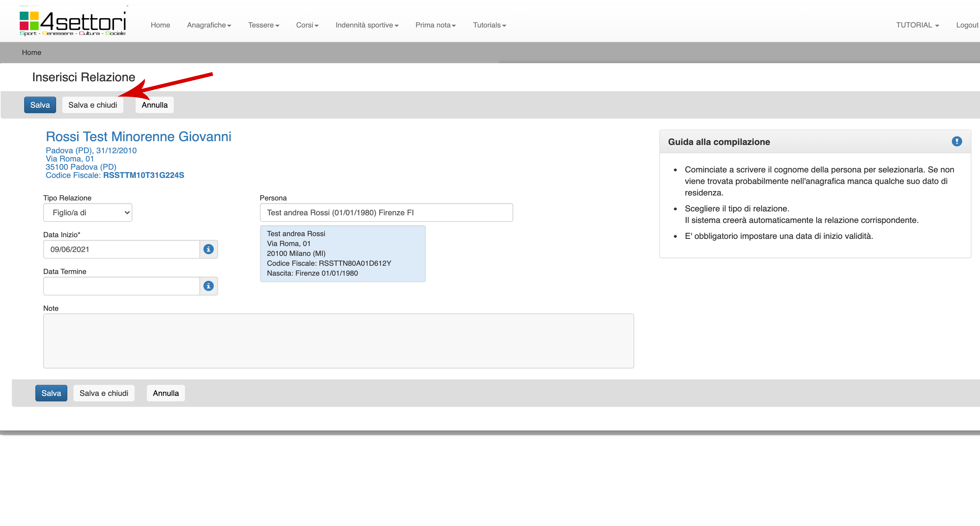980x526 pixels.
Task: Click info icon next to Data Inizio
Action: point(208,249)
